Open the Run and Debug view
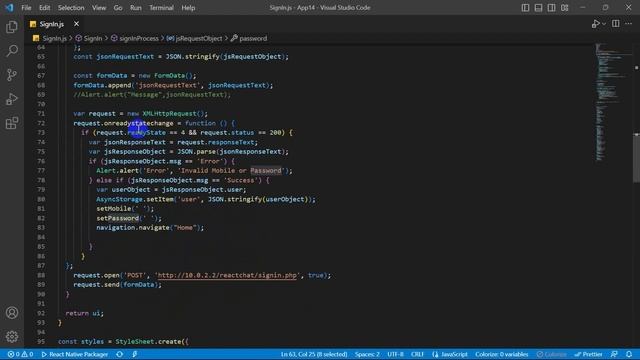 12,99
